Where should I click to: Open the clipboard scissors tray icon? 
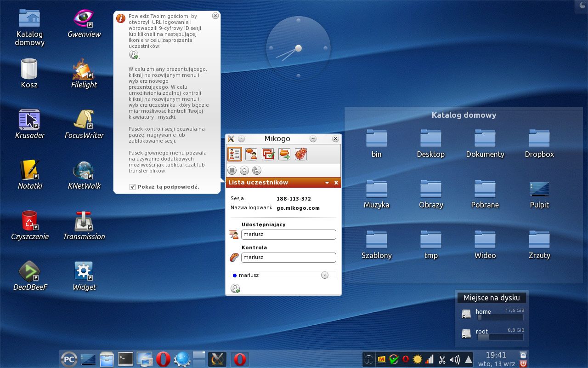click(x=442, y=360)
